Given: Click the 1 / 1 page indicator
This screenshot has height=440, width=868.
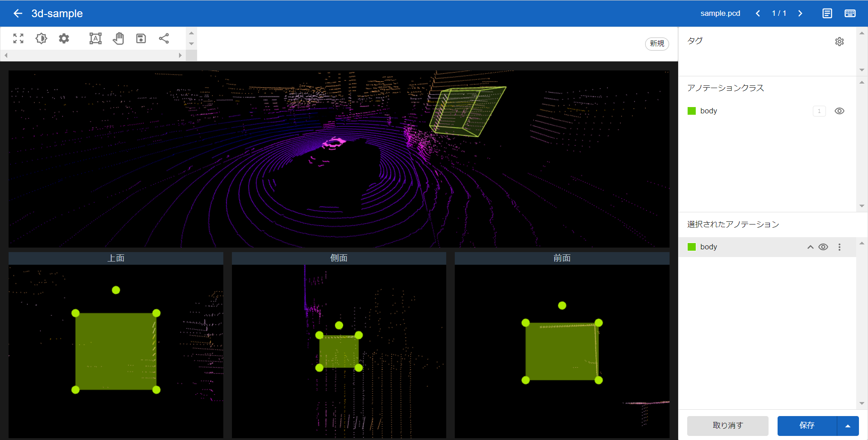Looking at the screenshot, I should click(x=779, y=14).
